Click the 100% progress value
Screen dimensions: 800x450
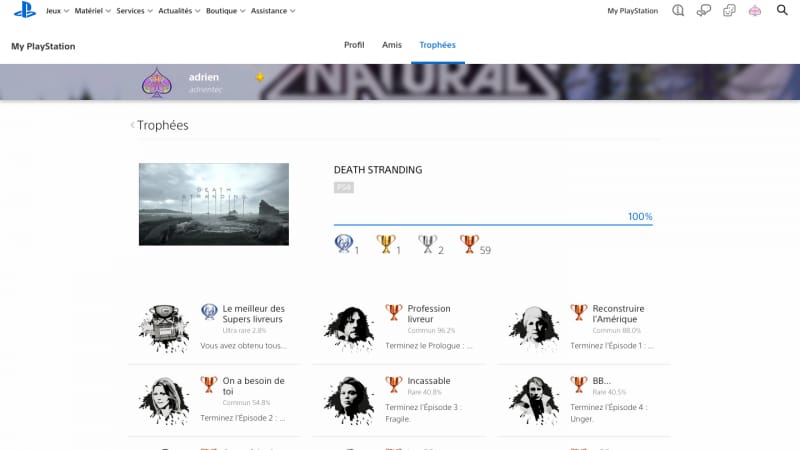[640, 216]
